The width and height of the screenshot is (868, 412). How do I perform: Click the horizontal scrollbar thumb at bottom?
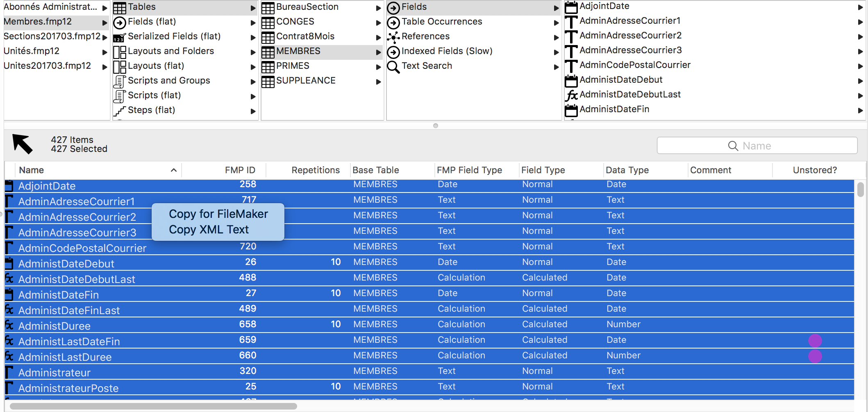[153, 406]
